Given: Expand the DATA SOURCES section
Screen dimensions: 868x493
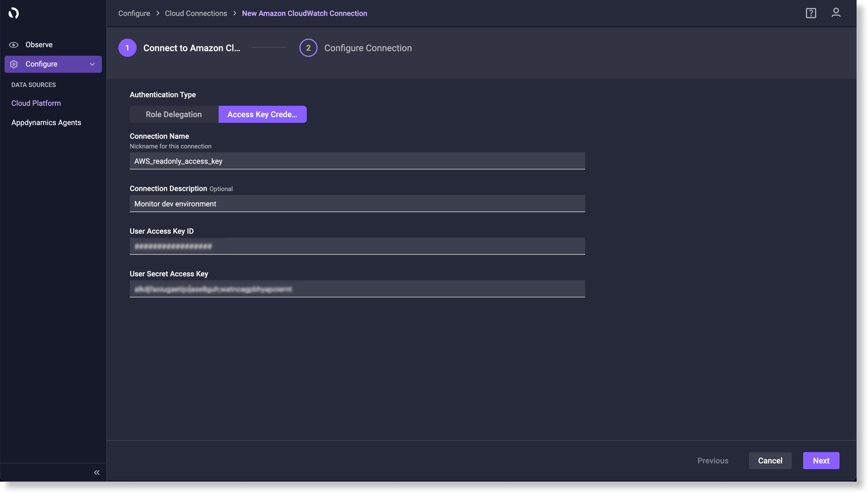Looking at the screenshot, I should point(33,85).
